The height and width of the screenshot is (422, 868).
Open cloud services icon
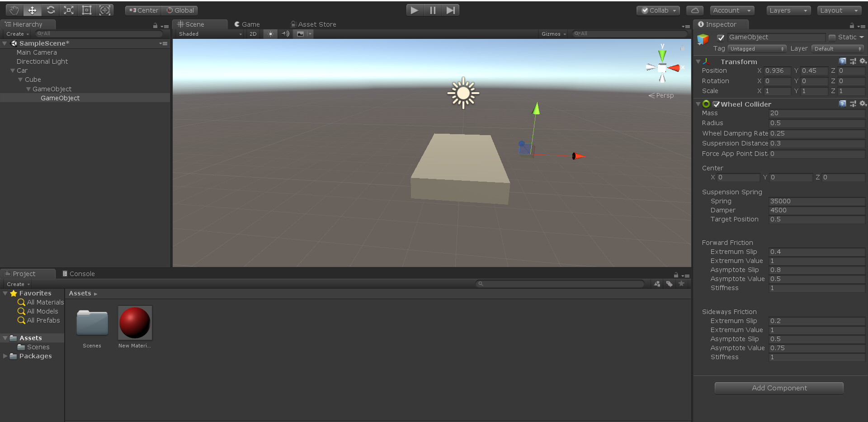coord(694,10)
